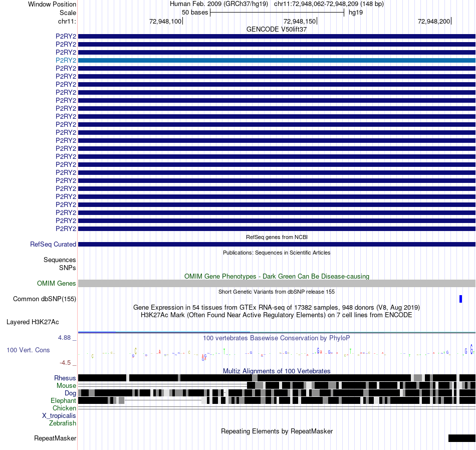Open Multiz Alignments of 100 Vertebrates title
The image size is (476, 450).
[277, 371]
